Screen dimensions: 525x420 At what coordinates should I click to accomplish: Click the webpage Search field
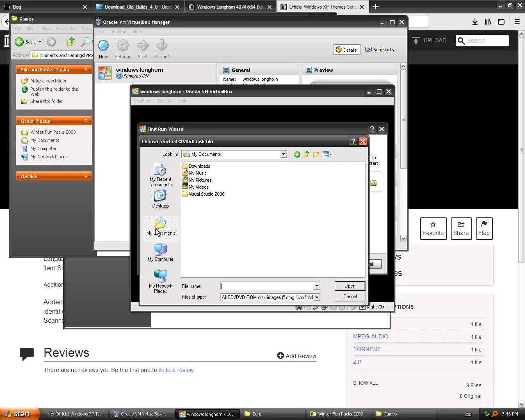click(x=482, y=41)
